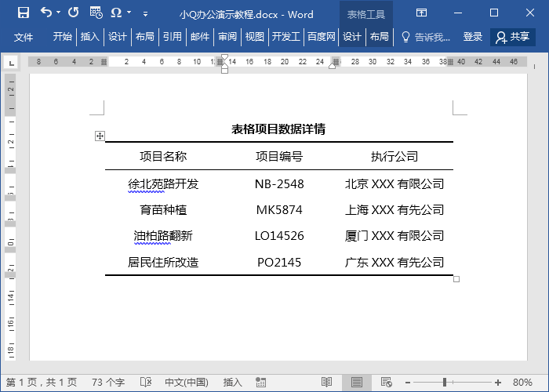Switch to the 邮件 tab
Viewport: 549px width, 392px height.
[199, 37]
